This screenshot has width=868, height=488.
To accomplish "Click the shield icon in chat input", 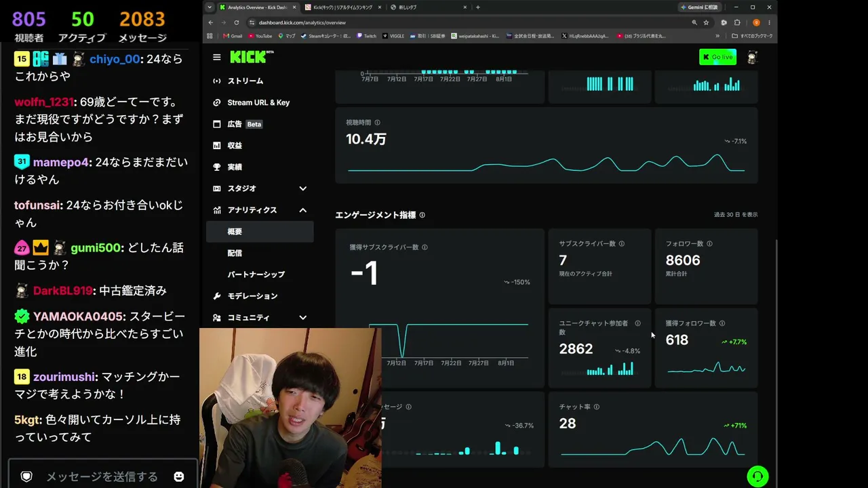I will 26,476.
